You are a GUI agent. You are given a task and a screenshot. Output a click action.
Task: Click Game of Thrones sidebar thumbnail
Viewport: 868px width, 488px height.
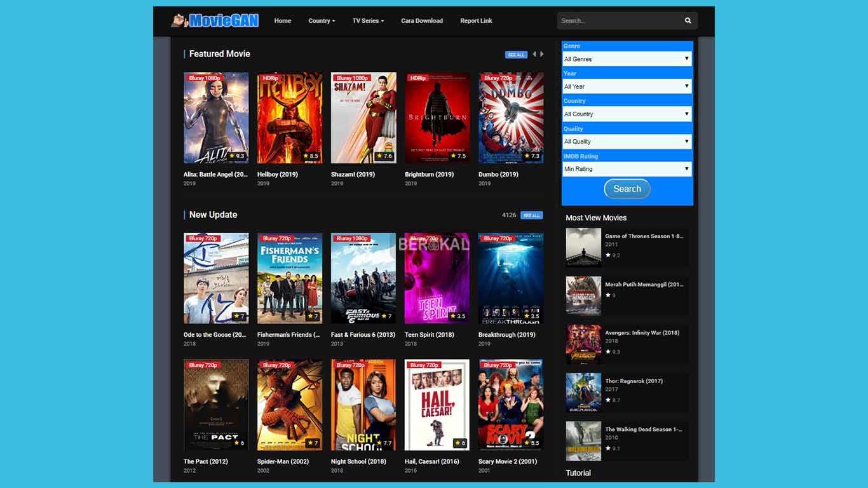pos(583,248)
